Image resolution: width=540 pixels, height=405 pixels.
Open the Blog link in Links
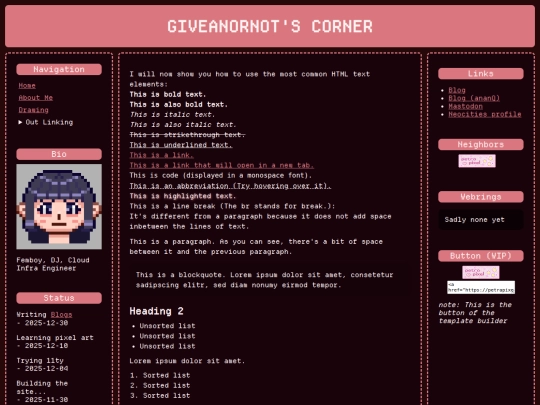click(457, 90)
